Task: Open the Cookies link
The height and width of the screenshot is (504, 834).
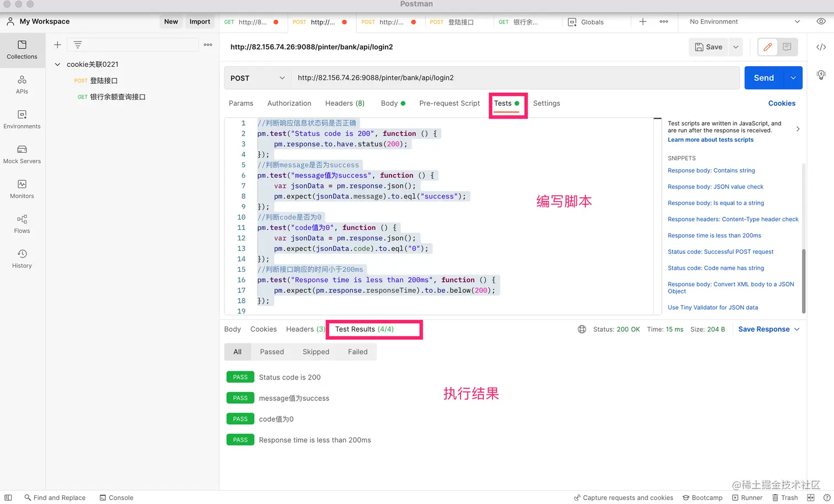Action: tap(782, 103)
